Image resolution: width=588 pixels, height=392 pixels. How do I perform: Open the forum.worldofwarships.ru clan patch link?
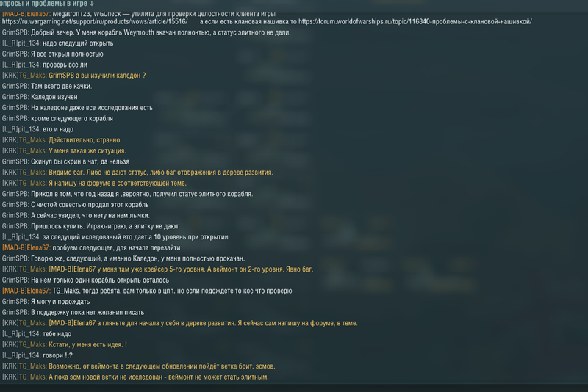click(415, 22)
